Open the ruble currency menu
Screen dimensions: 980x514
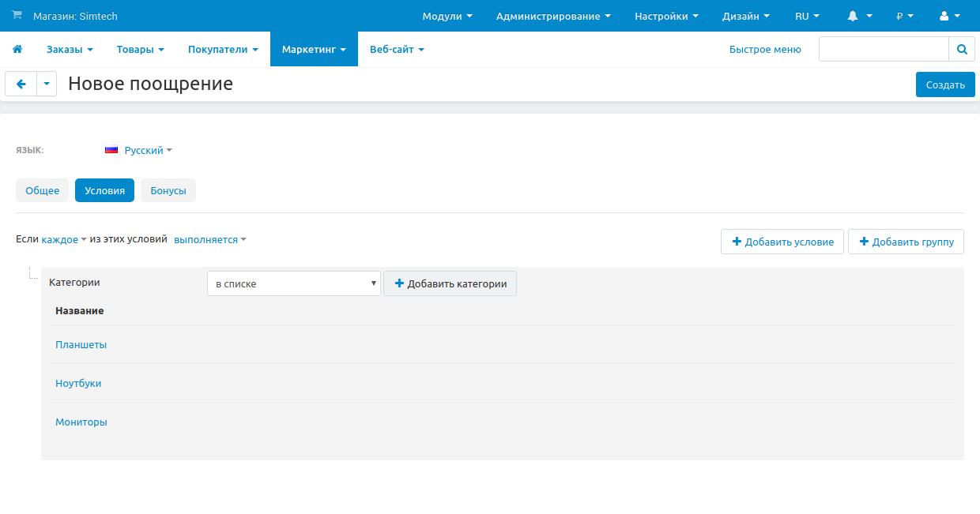point(905,16)
